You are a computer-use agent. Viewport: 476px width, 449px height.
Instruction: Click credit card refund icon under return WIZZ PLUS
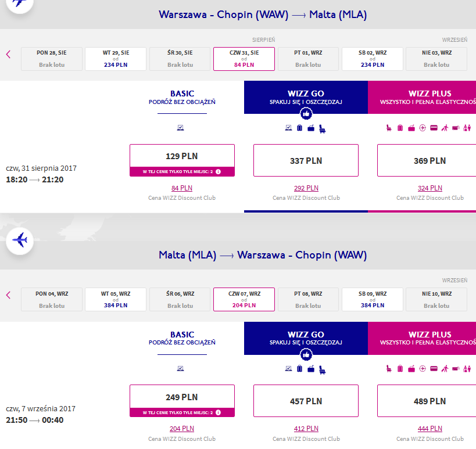434,369
